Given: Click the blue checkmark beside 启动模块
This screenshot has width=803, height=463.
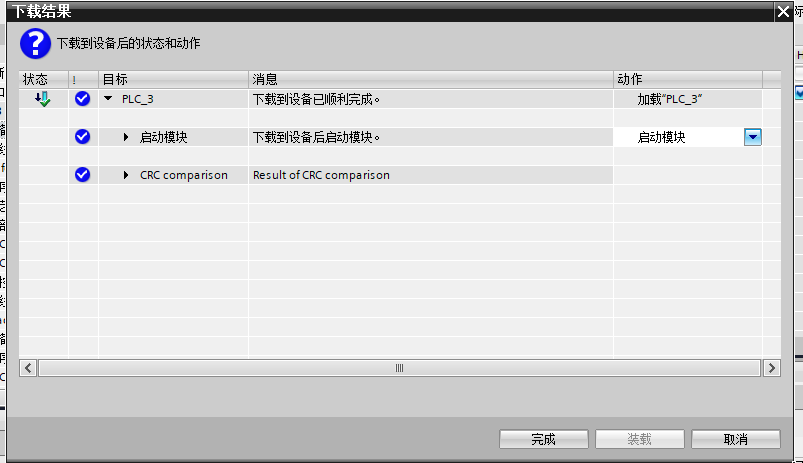Looking at the screenshot, I should tap(83, 137).
